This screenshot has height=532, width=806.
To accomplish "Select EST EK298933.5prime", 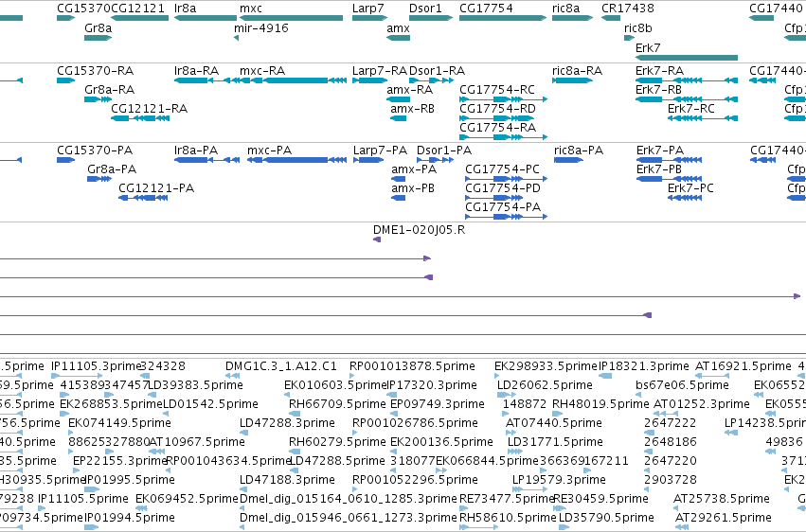I will [546, 366].
